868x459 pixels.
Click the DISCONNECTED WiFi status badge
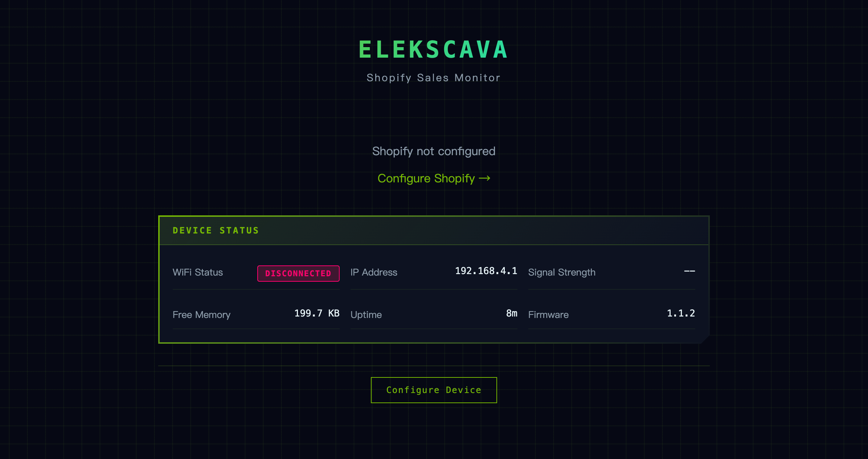(x=298, y=273)
